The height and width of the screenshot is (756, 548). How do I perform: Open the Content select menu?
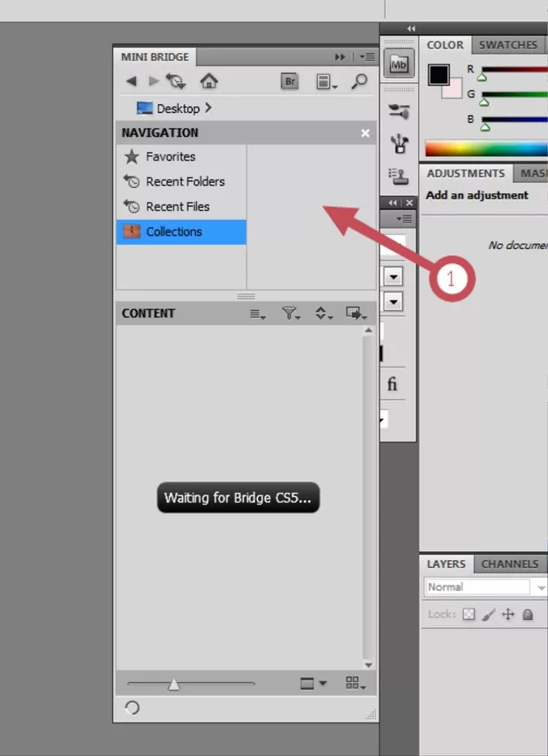(257, 314)
